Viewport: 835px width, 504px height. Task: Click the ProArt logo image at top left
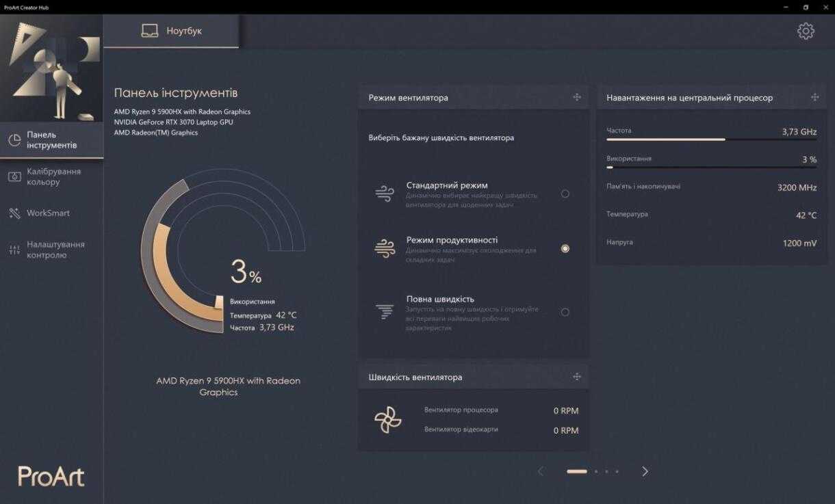click(52, 68)
